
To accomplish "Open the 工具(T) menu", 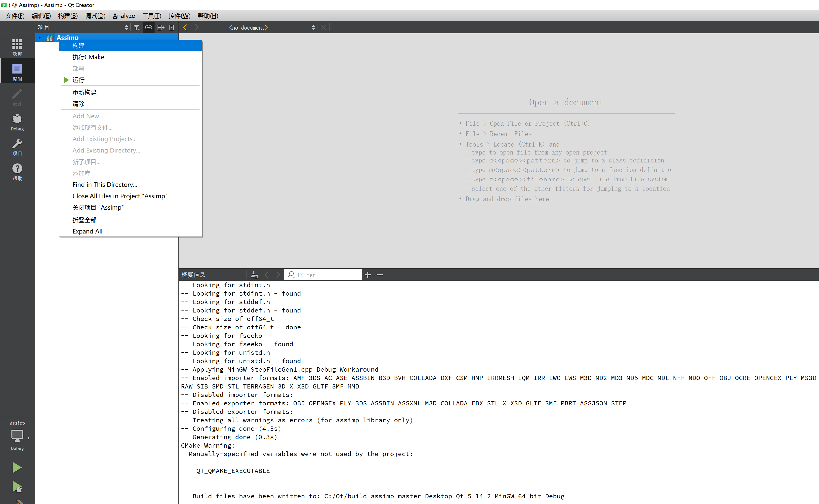I will coord(152,16).
